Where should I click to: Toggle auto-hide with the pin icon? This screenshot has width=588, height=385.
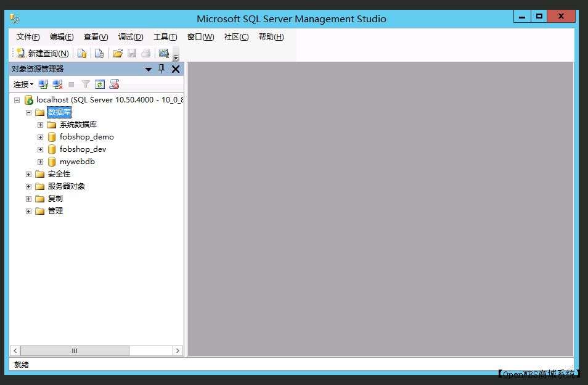click(x=161, y=69)
